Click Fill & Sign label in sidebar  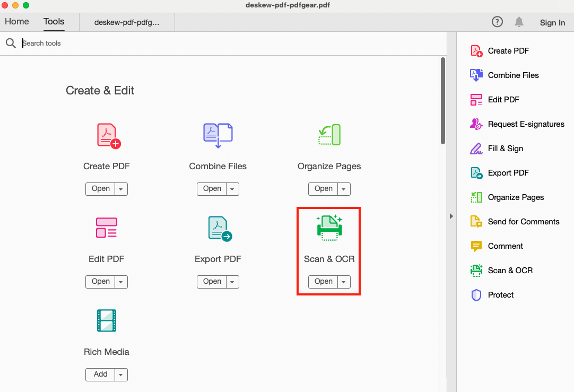tap(506, 149)
